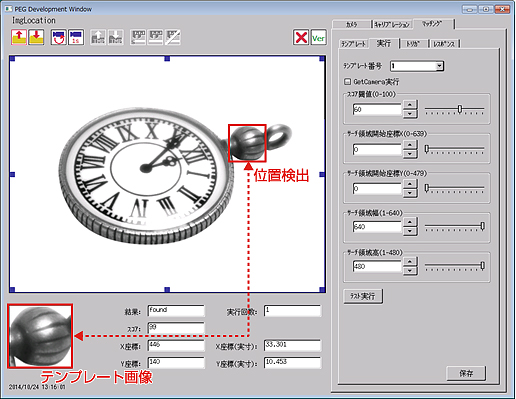Click the grayed-out up-arrow toolbar icon
Viewport: 516px width, 399px height.
[x=98, y=37]
